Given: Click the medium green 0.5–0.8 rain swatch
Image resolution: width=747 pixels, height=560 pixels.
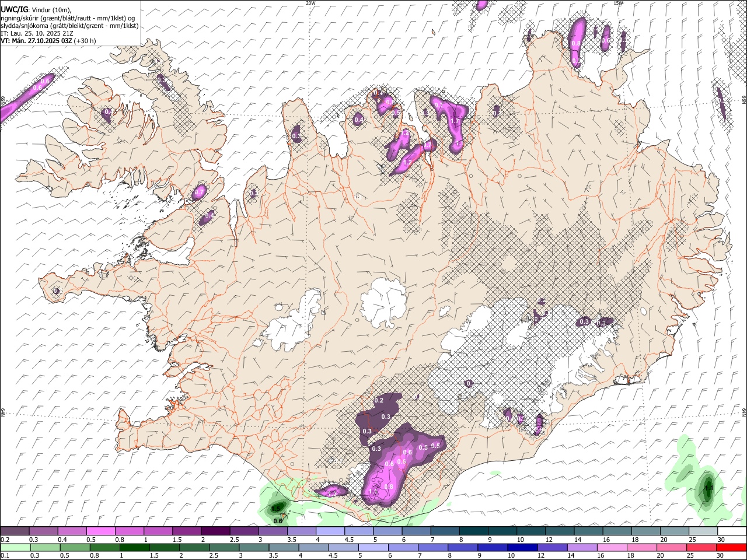Looking at the screenshot, I should coord(75,547).
